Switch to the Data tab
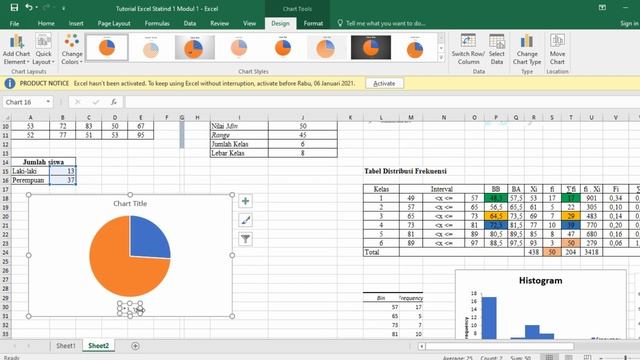Viewport: 640px width, 360px height. point(190,23)
